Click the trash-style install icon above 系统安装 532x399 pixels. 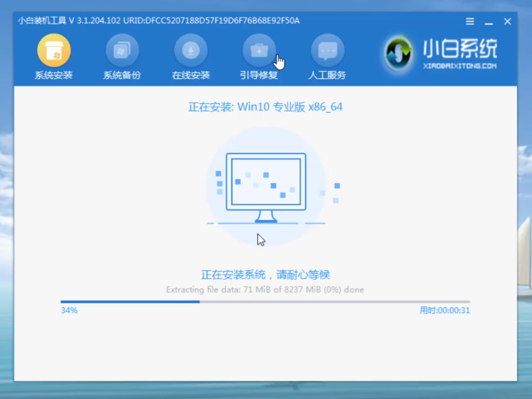(53, 50)
